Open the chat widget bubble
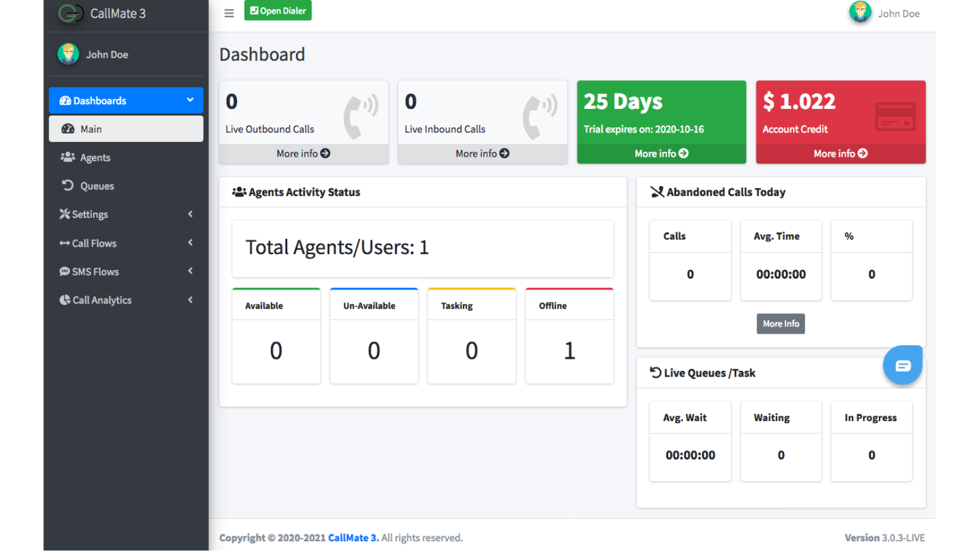The height and width of the screenshot is (551, 980). click(x=902, y=365)
